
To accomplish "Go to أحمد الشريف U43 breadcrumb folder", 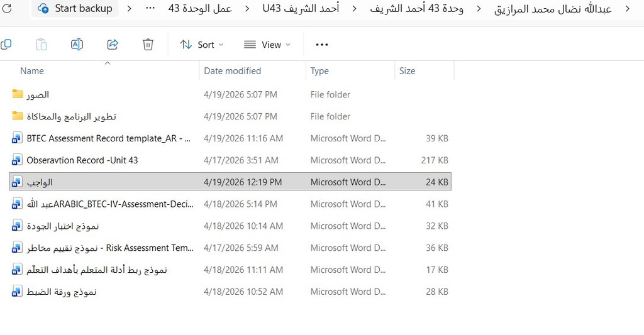I will 301,8.
